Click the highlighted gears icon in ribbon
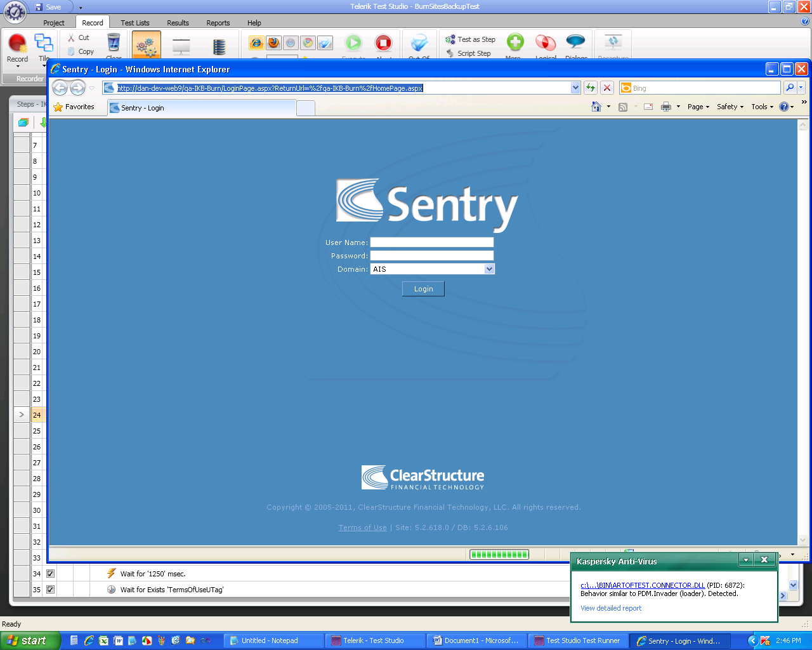The image size is (812, 650). pyautogui.click(x=147, y=45)
